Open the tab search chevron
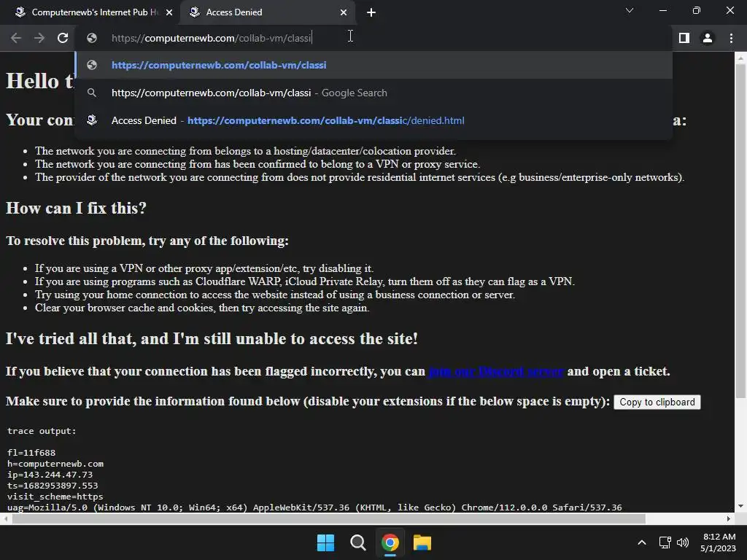Screen dimensions: 747x560 pos(630,10)
